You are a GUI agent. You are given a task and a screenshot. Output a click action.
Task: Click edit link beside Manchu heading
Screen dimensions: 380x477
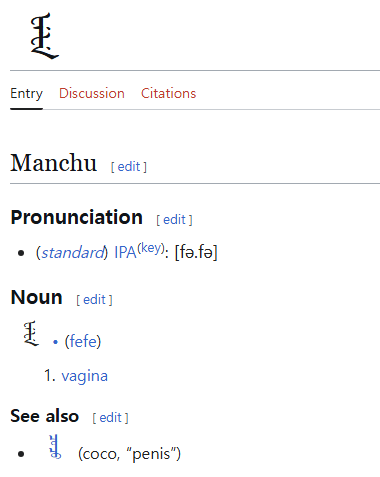click(x=129, y=166)
